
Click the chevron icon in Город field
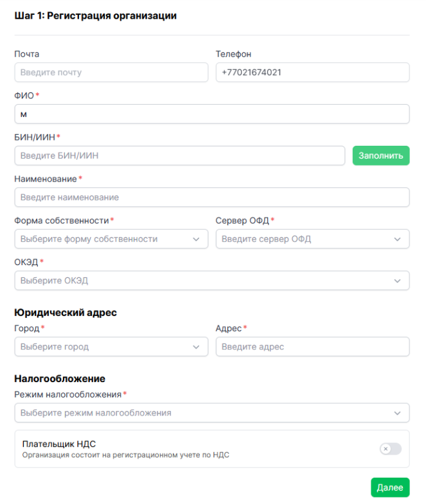[x=197, y=347]
